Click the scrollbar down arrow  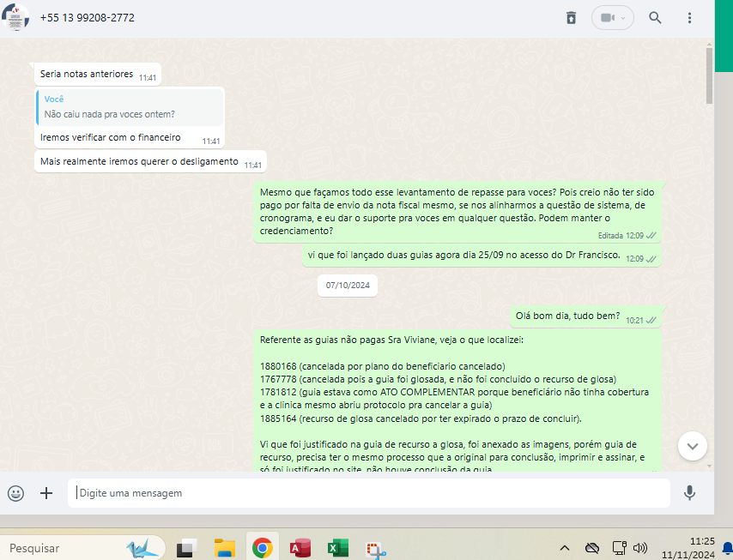710,466
